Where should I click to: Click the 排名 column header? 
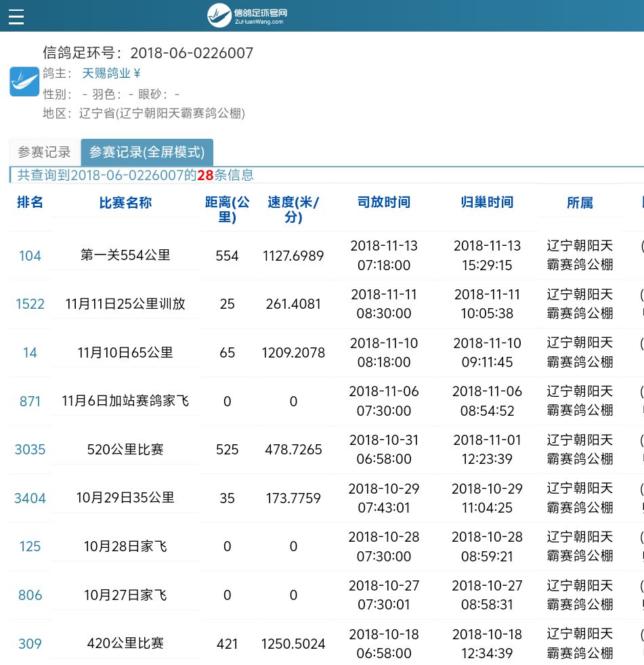(30, 202)
